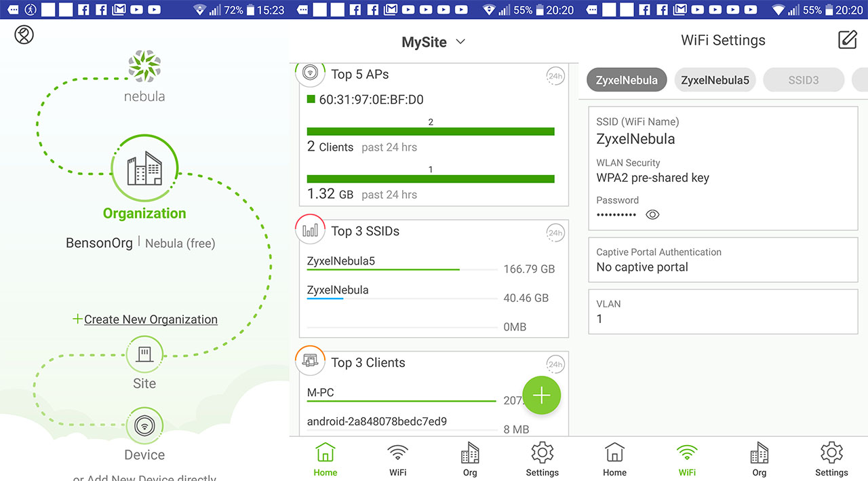Tap the 8 MB client usage value

pos(517,429)
